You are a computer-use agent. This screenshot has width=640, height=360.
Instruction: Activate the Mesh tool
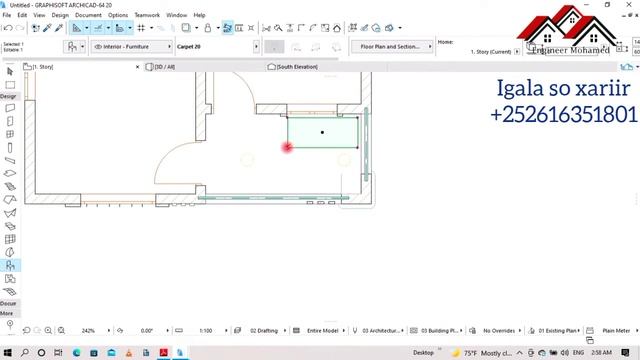10,292
